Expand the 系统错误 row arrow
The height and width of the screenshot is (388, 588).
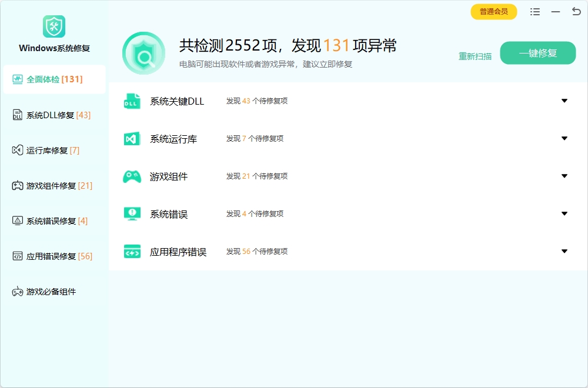tap(564, 213)
